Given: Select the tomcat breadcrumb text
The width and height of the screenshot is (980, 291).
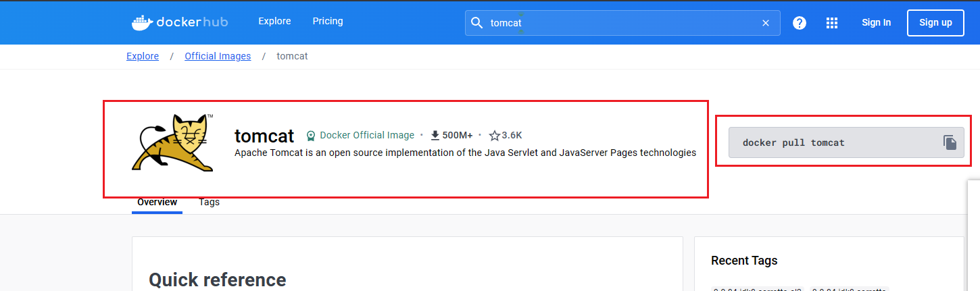Looking at the screenshot, I should pyautogui.click(x=293, y=57).
